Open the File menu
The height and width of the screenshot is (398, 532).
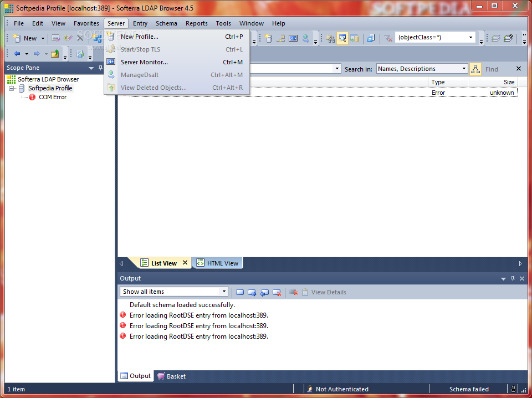coord(19,23)
